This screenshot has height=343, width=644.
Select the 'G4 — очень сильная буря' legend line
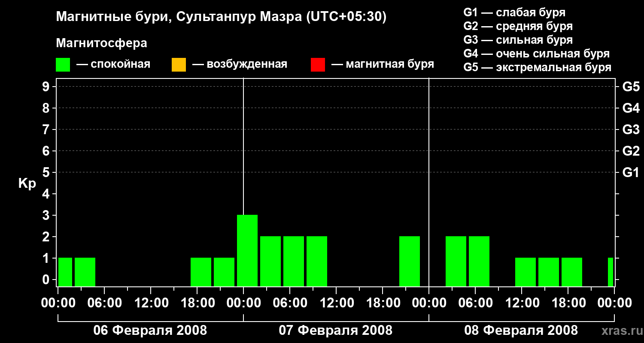[x=537, y=54]
